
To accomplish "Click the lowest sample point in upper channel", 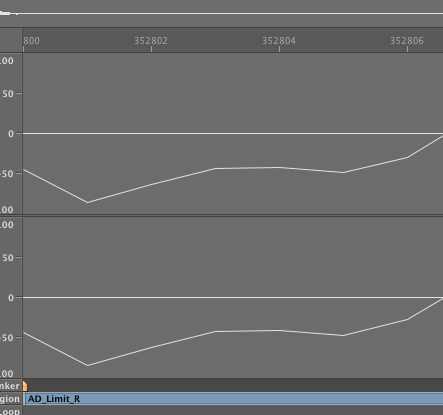I will tap(88, 202).
